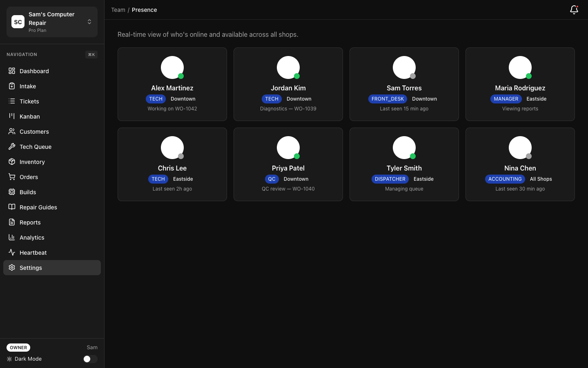Select the Analytics chart icon
The image size is (588, 368).
[x=12, y=238]
